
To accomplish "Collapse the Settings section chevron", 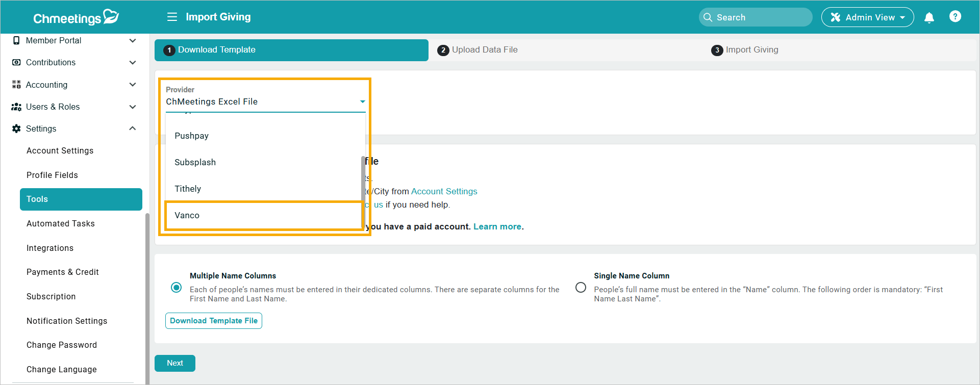I will point(133,129).
